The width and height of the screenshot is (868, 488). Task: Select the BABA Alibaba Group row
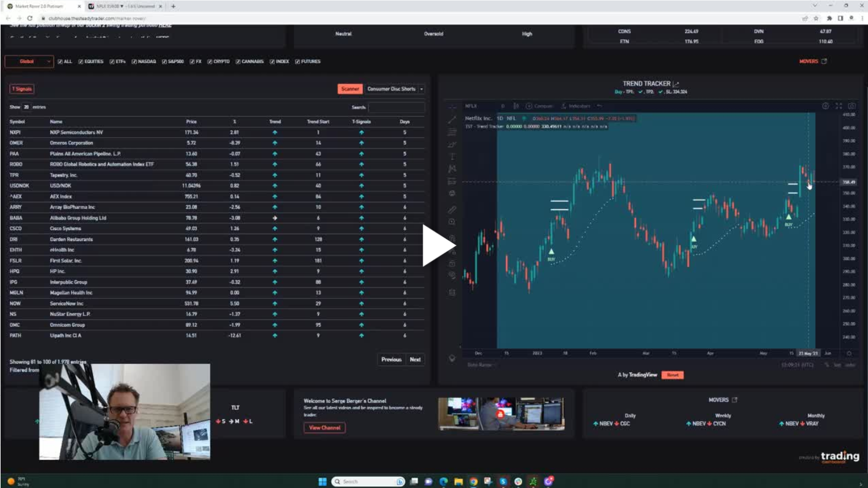point(217,218)
